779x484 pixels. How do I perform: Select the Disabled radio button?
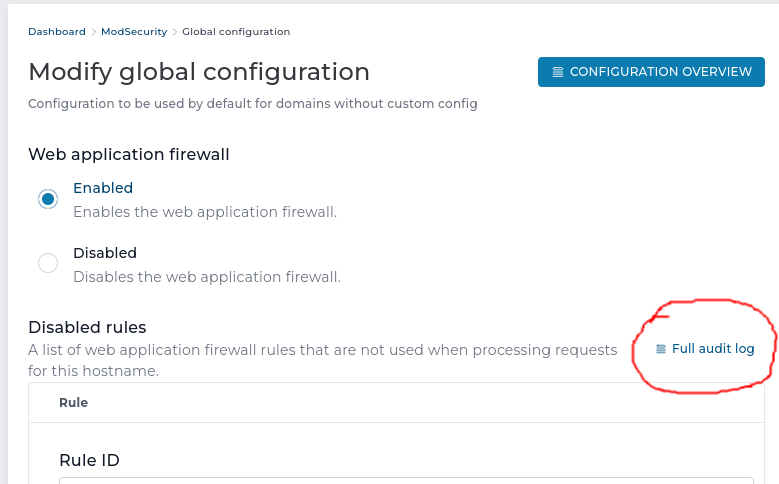[x=48, y=263]
